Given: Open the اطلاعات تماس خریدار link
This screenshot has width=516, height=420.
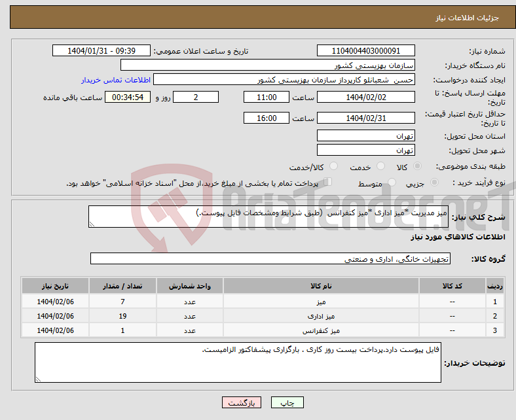Looking at the screenshot, I should (x=116, y=80).
